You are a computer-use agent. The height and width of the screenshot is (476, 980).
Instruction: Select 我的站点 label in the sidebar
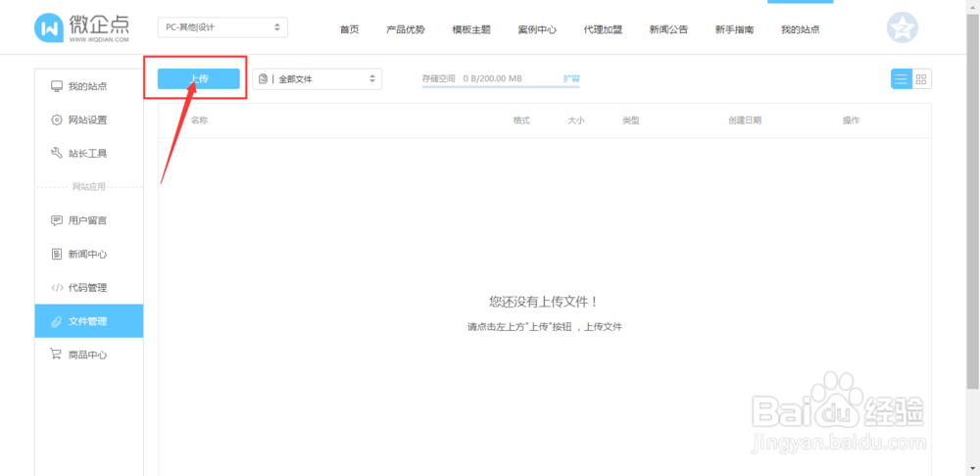87,86
